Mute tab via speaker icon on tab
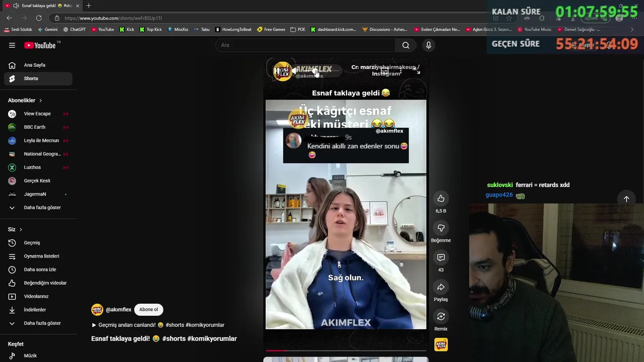644x362 pixels. [16, 6]
